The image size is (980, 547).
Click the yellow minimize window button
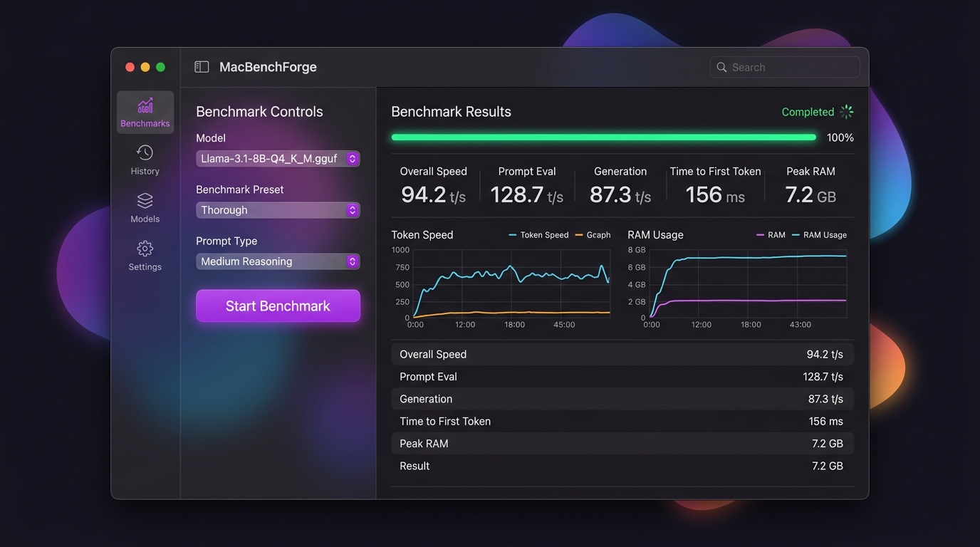[145, 67]
